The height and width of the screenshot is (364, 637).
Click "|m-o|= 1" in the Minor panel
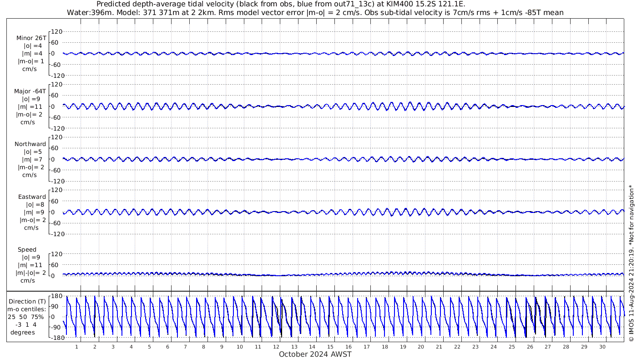coord(31,61)
